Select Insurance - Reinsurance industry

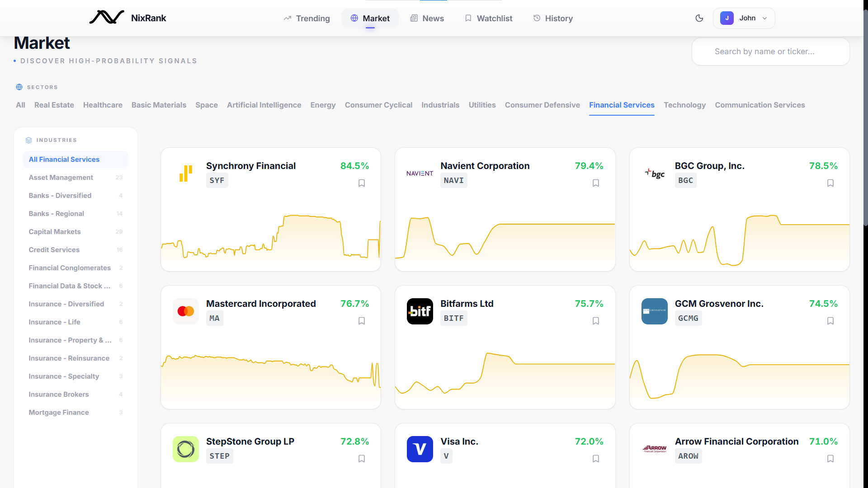click(75, 358)
